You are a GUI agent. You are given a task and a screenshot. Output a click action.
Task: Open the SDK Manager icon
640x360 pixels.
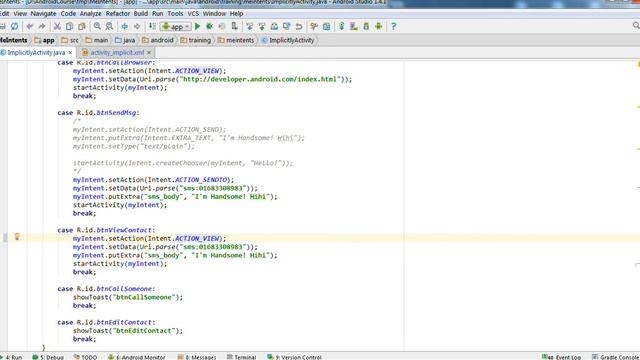point(366,27)
